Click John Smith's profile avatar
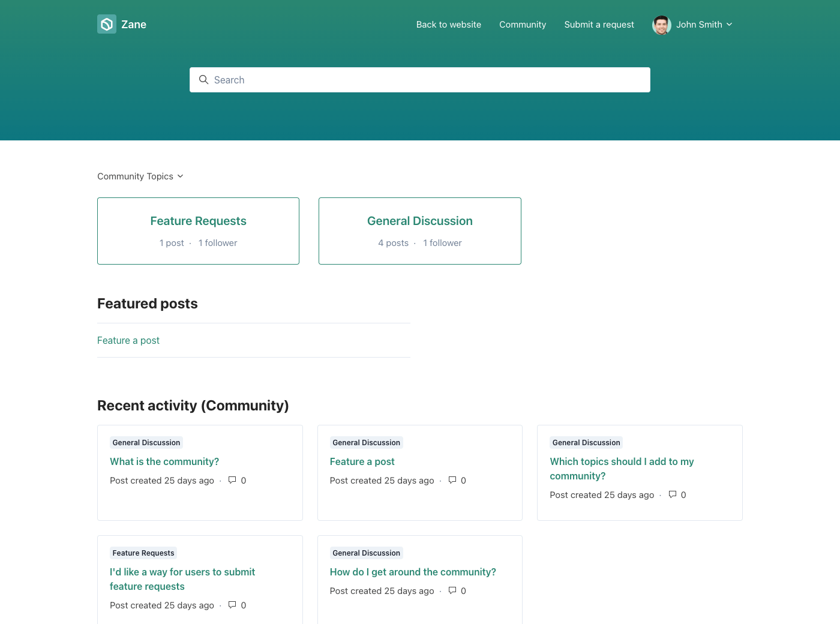840x624 pixels. [661, 25]
